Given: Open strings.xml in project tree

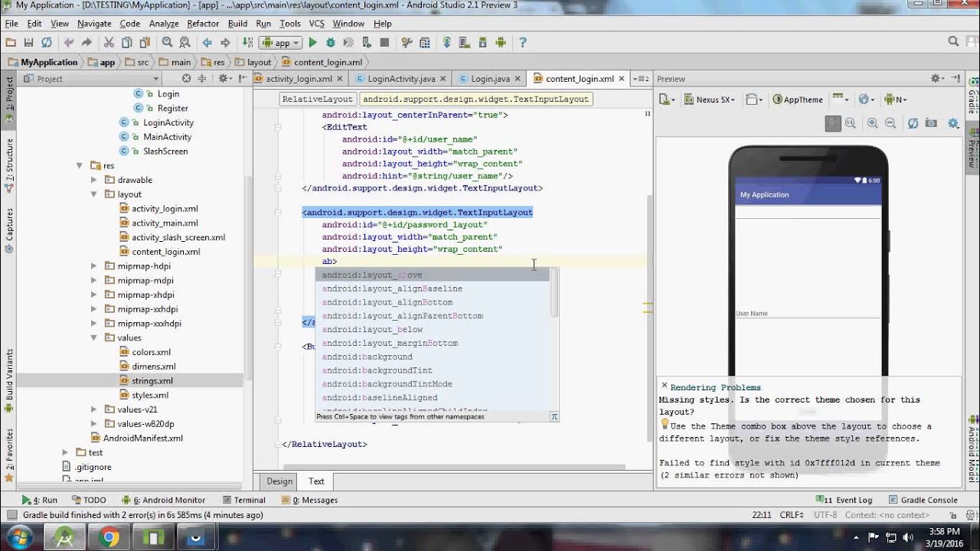Looking at the screenshot, I should pos(152,381).
